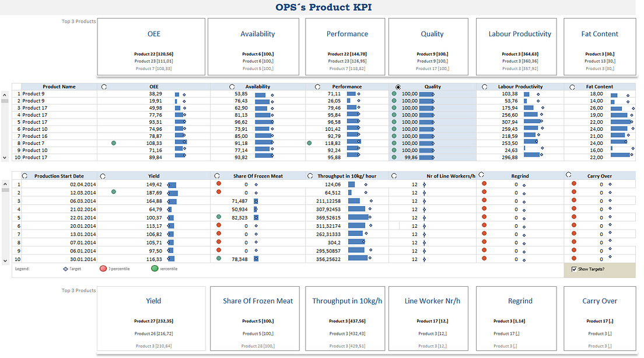Image resolution: width=644 pixels, height=358 pixels.
Task: Click the down arrow of the product table scrollbar
Action: [5, 158]
